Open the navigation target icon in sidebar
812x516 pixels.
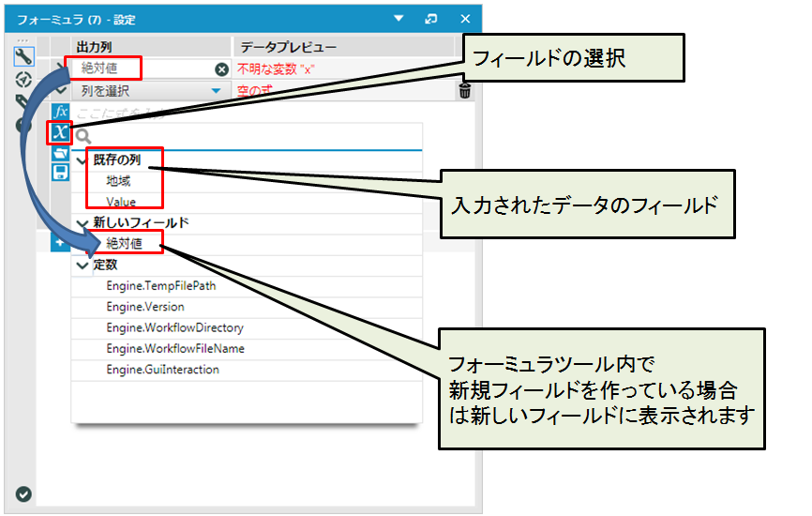[23, 79]
